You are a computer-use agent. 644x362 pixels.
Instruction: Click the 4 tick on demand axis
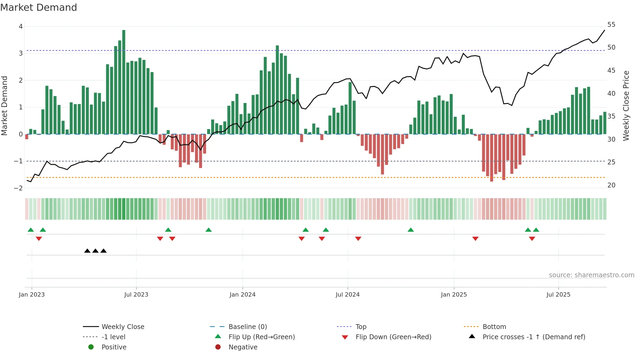[x=21, y=27]
